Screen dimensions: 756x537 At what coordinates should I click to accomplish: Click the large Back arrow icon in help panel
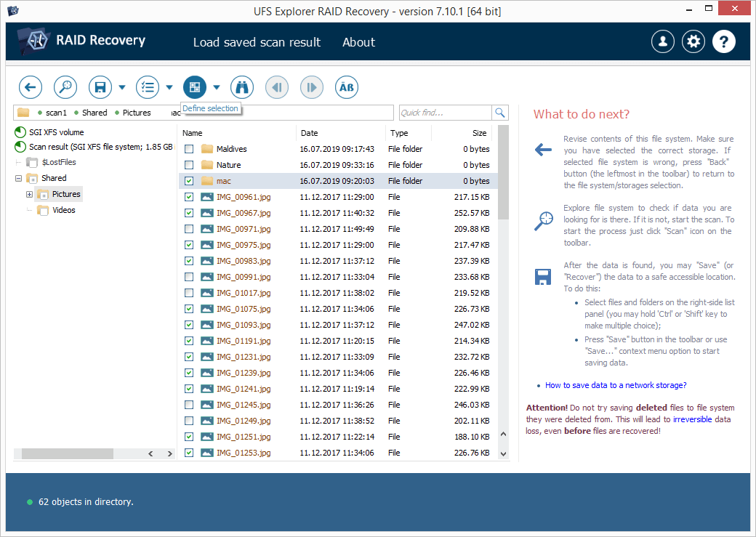(x=544, y=150)
